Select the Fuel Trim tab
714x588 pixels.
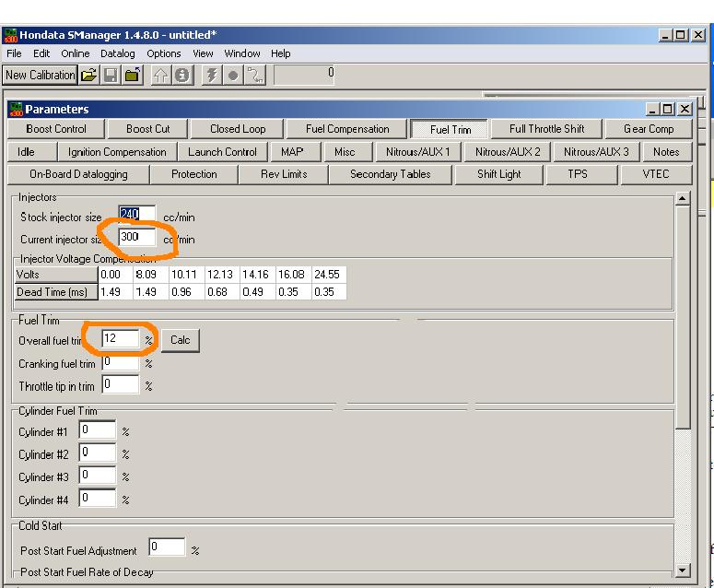[450, 129]
